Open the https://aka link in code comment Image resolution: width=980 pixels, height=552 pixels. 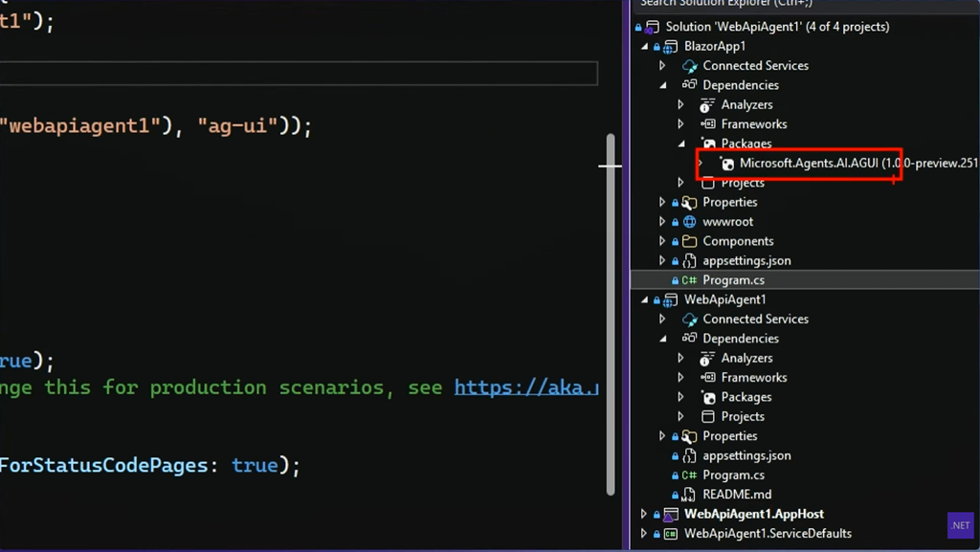tap(526, 387)
